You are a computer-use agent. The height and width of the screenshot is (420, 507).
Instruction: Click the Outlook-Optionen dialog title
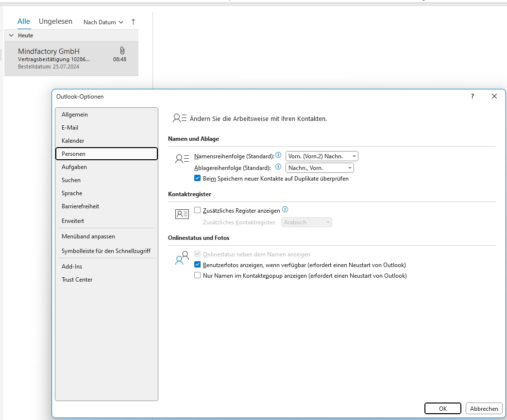tap(80, 96)
